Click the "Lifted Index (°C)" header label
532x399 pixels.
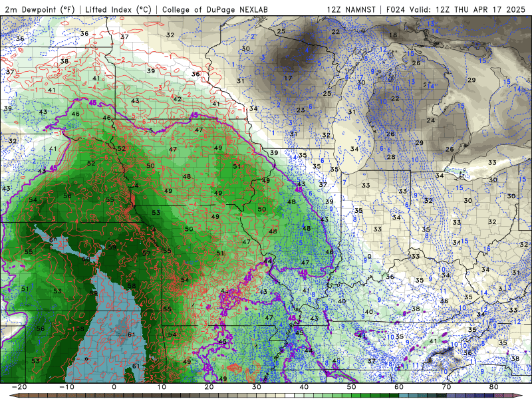pos(118,10)
